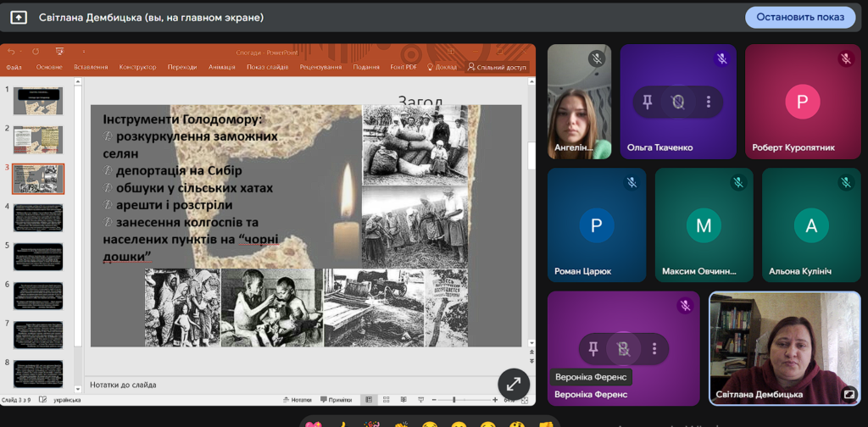Expand the quick access toolbar customize arrow

[x=84, y=51]
